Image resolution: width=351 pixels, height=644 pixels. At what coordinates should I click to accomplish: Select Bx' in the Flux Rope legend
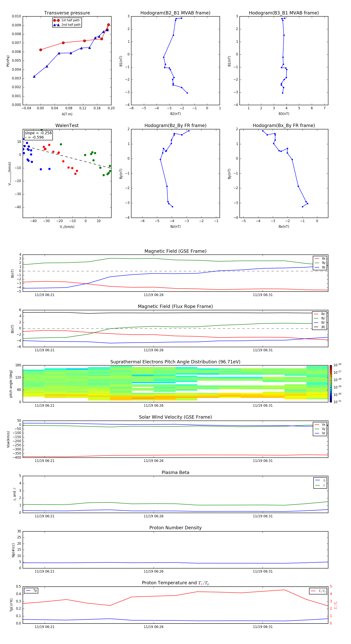click(x=320, y=314)
